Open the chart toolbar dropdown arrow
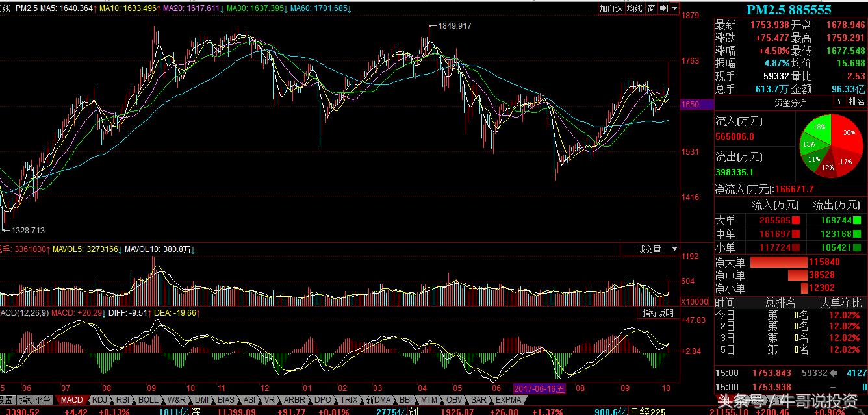The image size is (868, 415). click(x=675, y=8)
